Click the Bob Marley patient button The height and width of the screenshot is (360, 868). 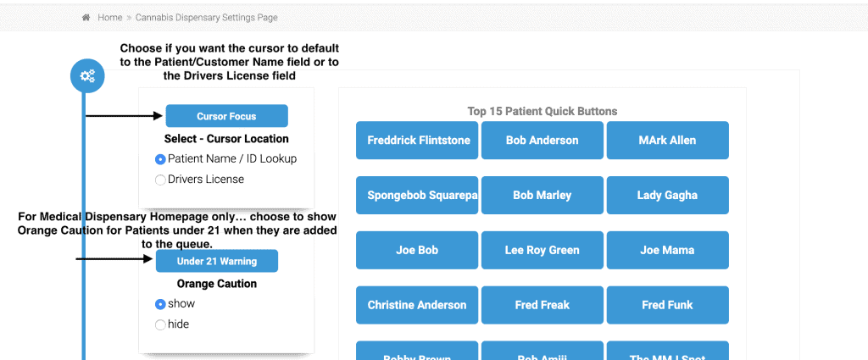coord(542,195)
